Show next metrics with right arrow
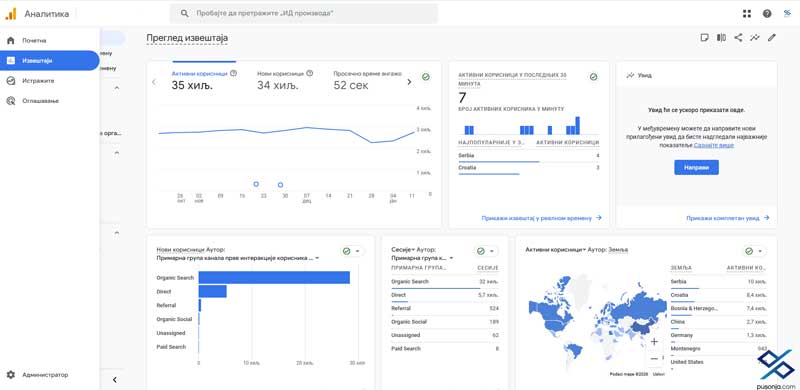 pos(409,82)
